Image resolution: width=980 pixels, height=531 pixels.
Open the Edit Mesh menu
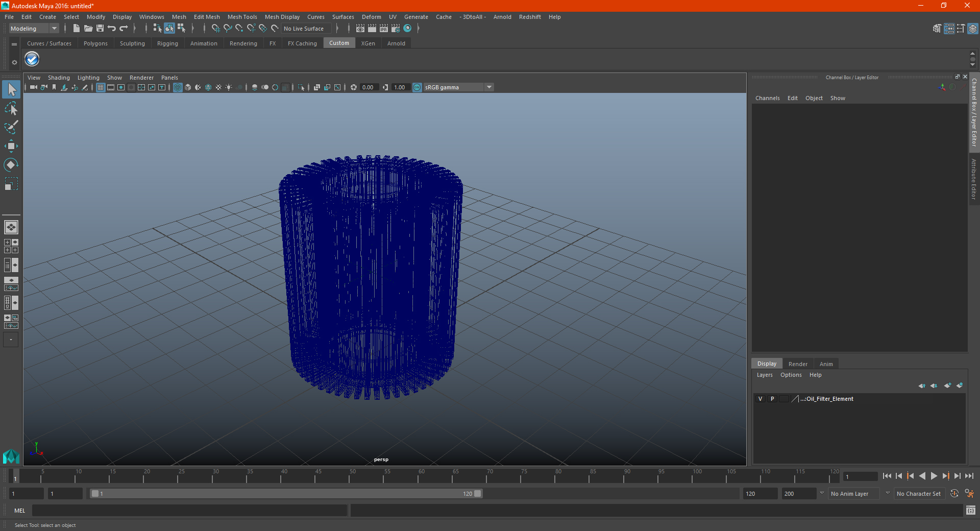(207, 17)
